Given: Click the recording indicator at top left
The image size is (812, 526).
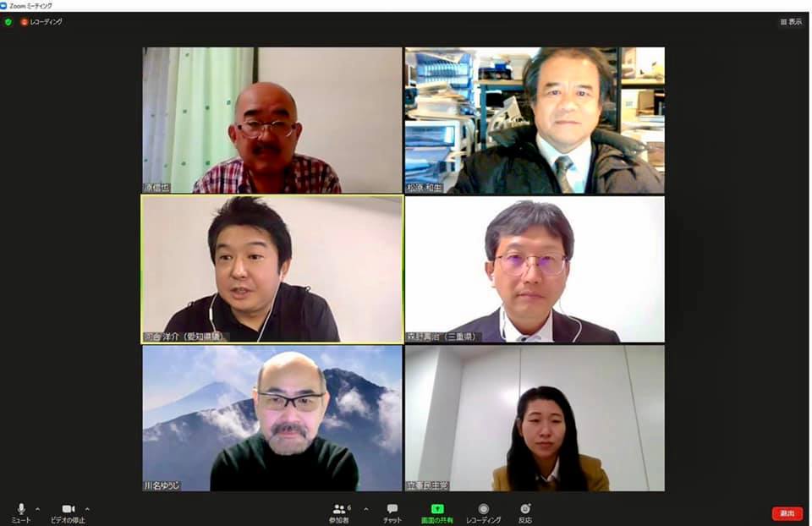Looking at the screenshot, I should tap(41, 22).
